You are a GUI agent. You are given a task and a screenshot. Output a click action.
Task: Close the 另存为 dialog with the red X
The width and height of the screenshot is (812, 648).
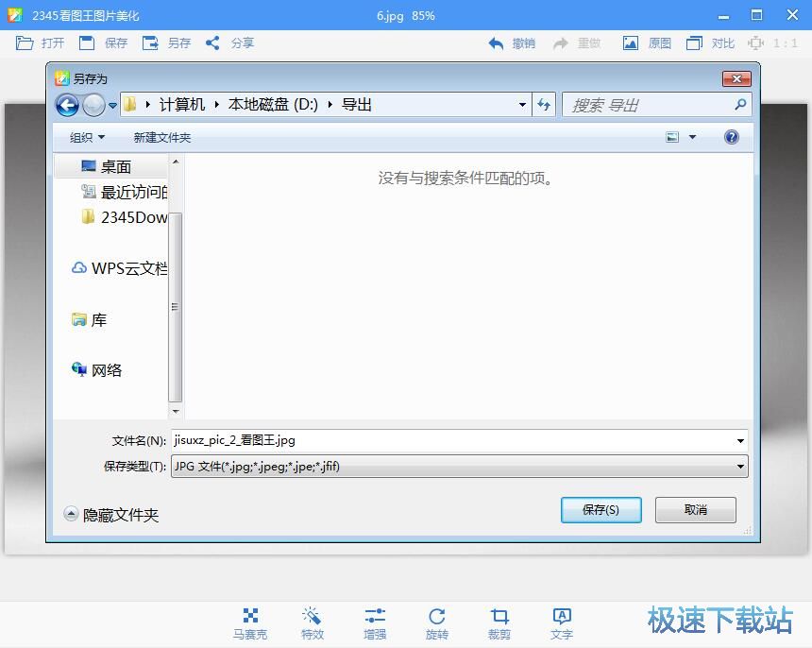736,78
